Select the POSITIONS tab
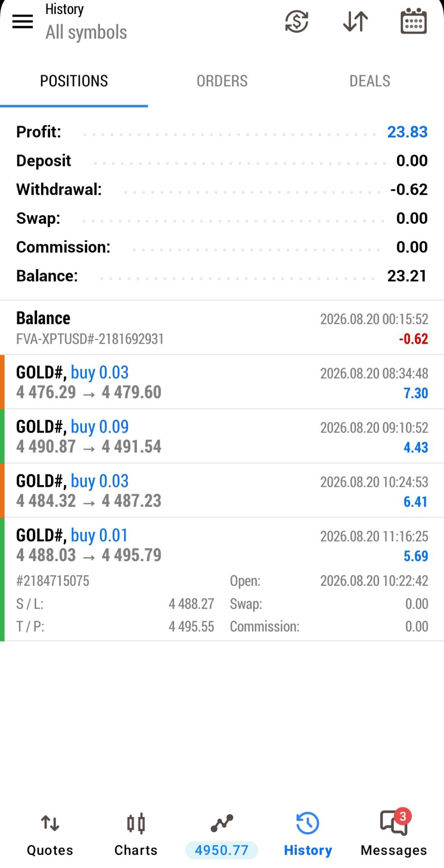Image resolution: width=444 pixels, height=868 pixels. pos(74,81)
